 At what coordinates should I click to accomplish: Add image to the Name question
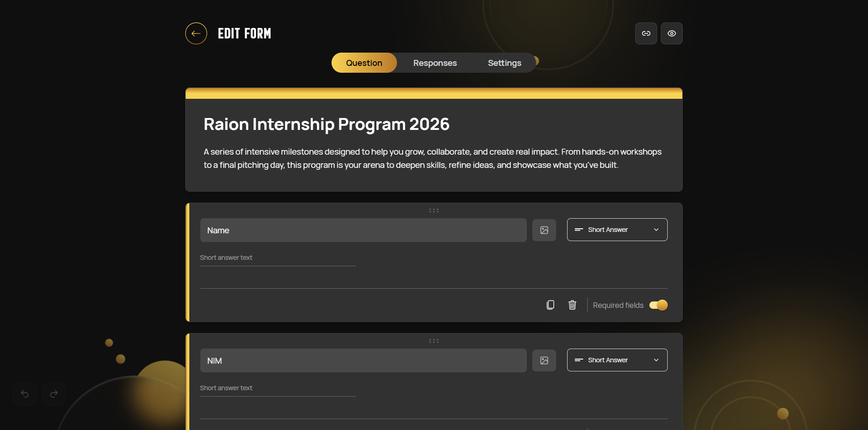click(544, 230)
